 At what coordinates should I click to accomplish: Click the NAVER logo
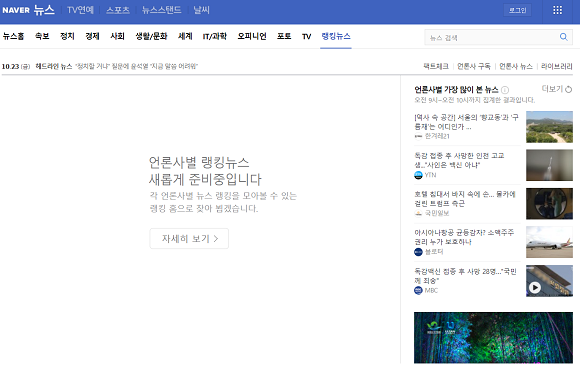click(16, 10)
